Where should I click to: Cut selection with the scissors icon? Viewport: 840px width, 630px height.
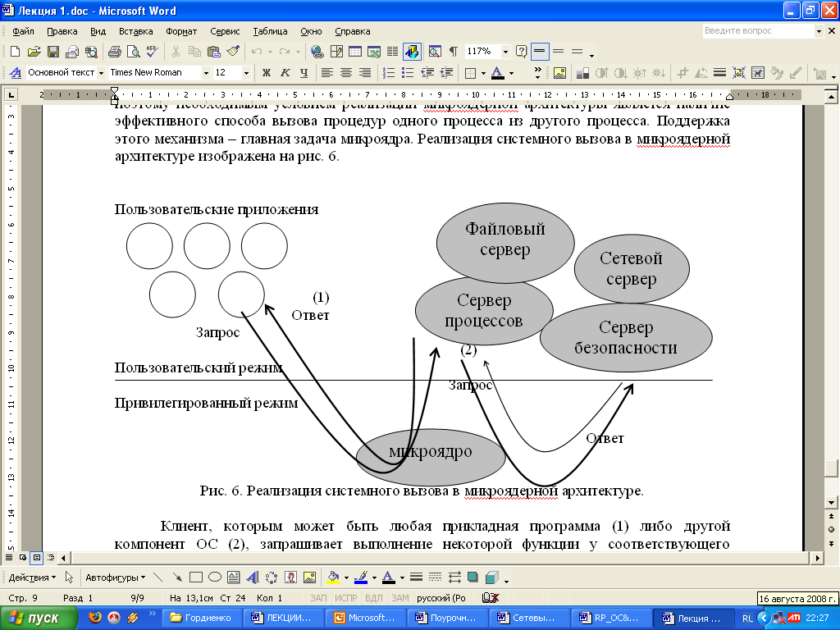point(176,52)
